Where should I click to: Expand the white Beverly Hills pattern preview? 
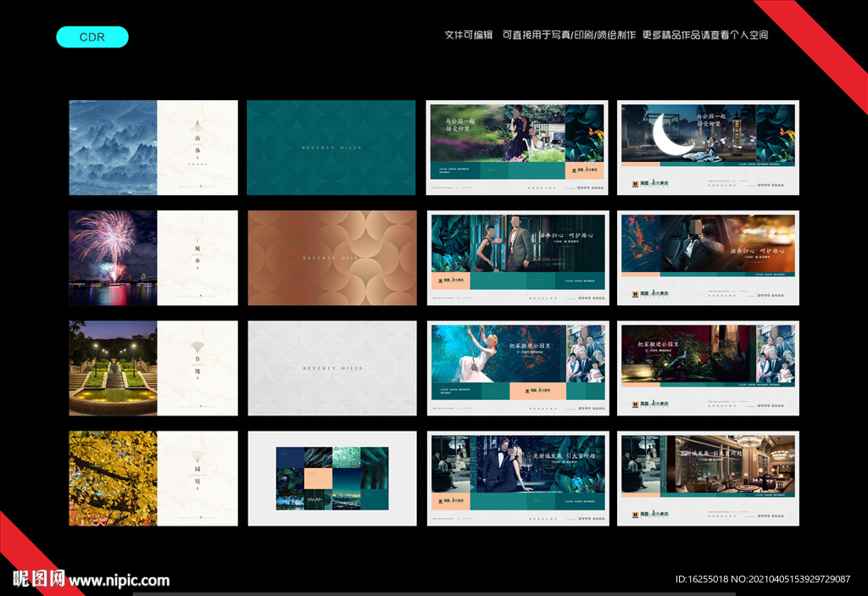[x=331, y=368]
